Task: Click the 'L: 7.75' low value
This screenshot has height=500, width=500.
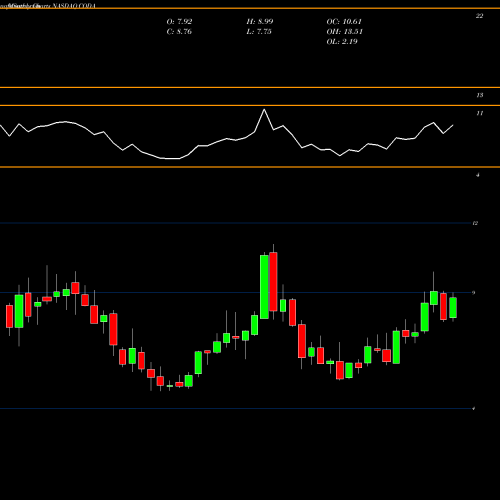Action: coord(259,32)
